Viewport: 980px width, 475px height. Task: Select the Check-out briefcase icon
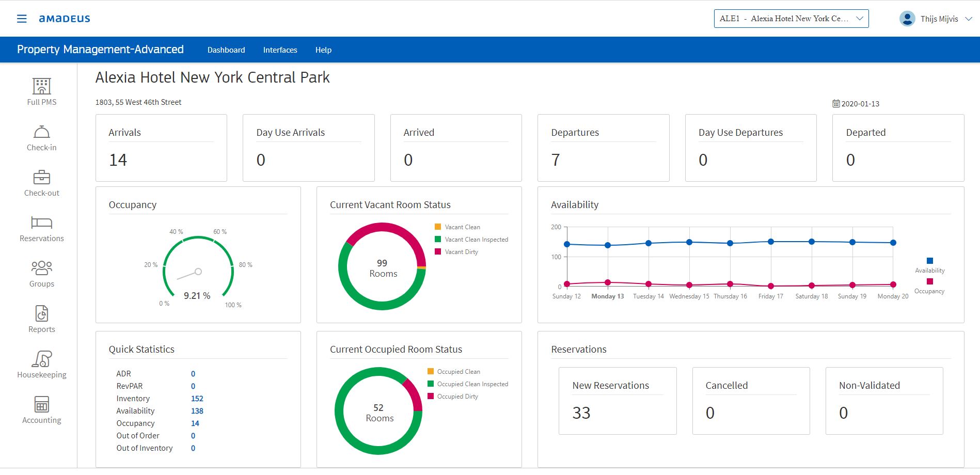pyautogui.click(x=42, y=178)
